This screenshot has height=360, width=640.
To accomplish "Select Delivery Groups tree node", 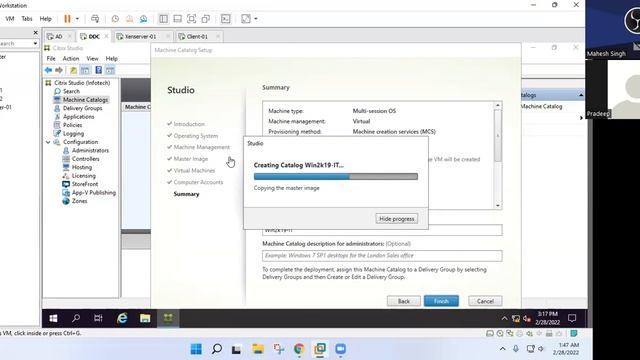I will point(82,108).
